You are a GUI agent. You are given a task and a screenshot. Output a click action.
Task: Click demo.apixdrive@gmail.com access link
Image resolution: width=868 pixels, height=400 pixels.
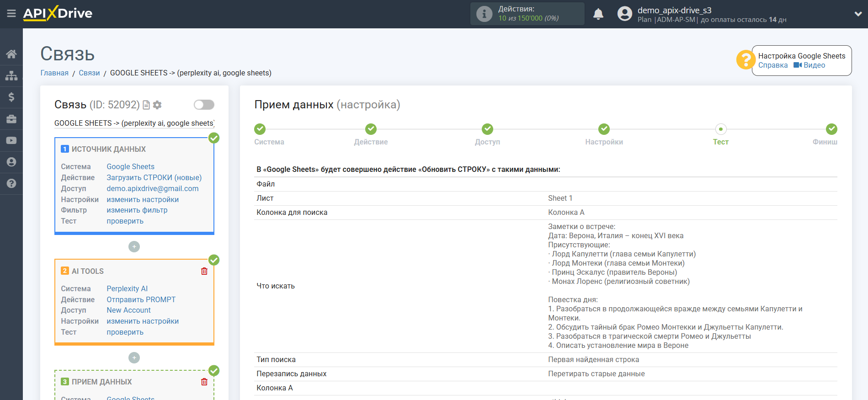153,189
